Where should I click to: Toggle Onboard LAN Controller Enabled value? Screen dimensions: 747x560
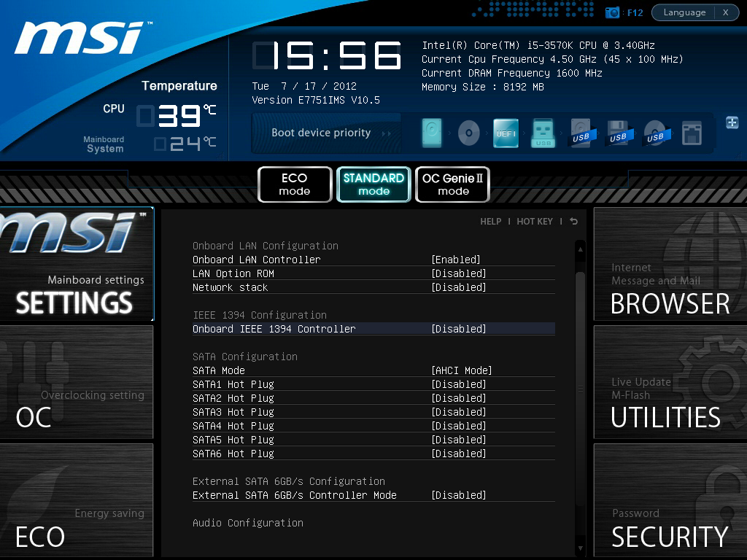tap(456, 260)
